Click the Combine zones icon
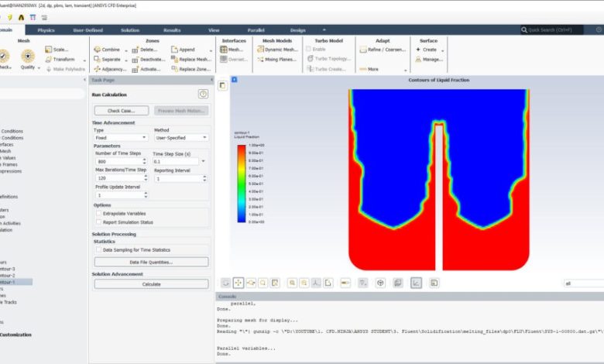This screenshot has height=364, width=604. click(x=97, y=50)
